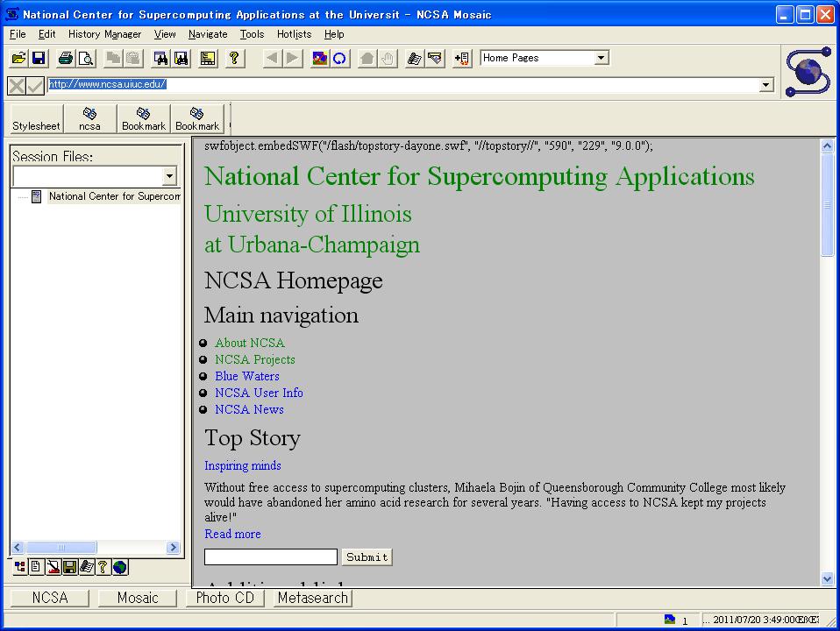Click the Read more link
Image resolution: width=840 pixels, height=631 pixels.
(x=232, y=534)
